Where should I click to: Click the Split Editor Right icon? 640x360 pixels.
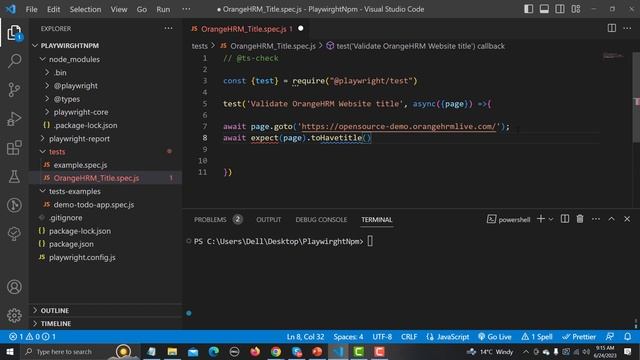click(x=611, y=28)
